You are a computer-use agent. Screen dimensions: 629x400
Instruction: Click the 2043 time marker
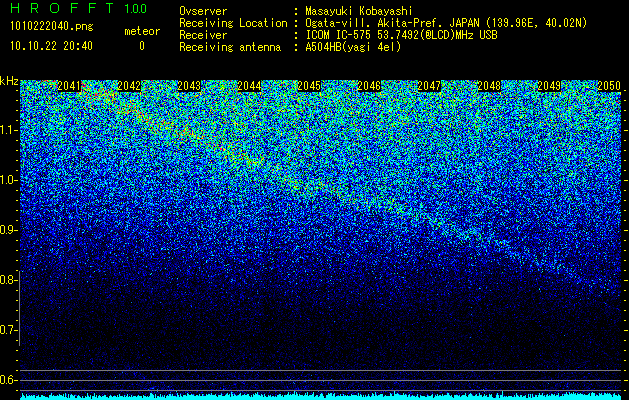point(189,86)
